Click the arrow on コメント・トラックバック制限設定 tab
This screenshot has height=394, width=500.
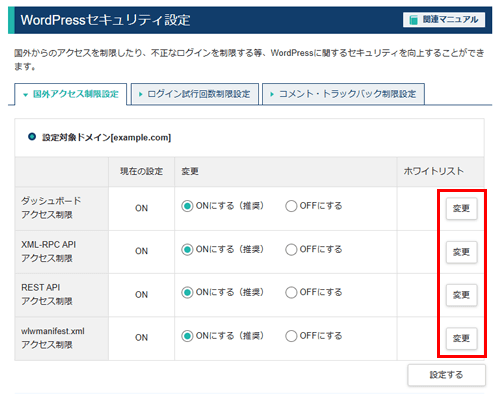[x=272, y=94]
